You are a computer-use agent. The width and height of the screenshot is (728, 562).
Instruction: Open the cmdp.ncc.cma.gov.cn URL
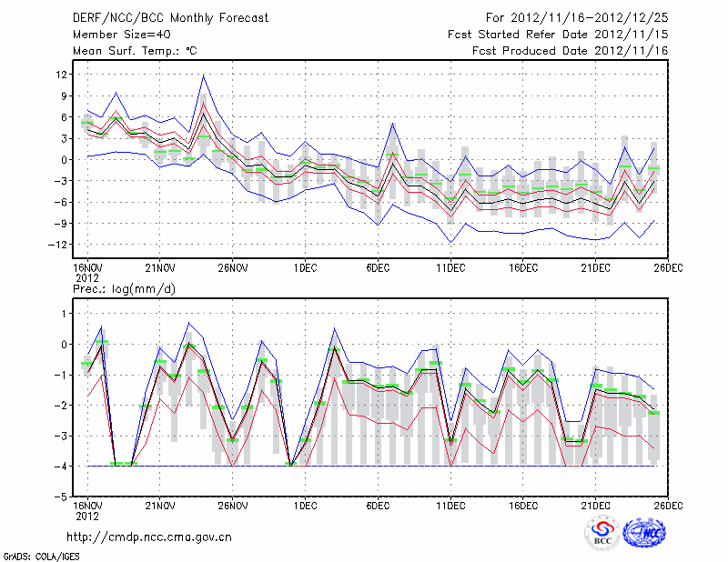tap(150, 537)
